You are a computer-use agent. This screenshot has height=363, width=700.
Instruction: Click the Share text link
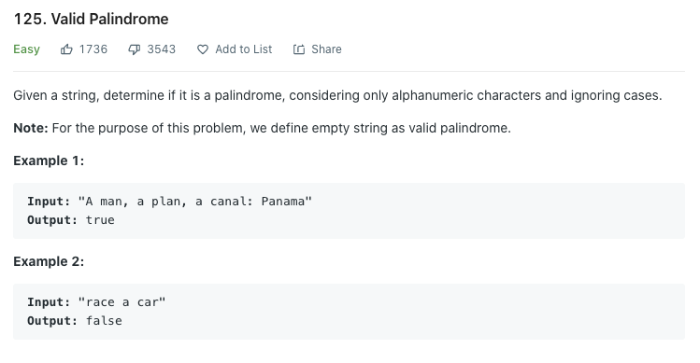coord(326,49)
